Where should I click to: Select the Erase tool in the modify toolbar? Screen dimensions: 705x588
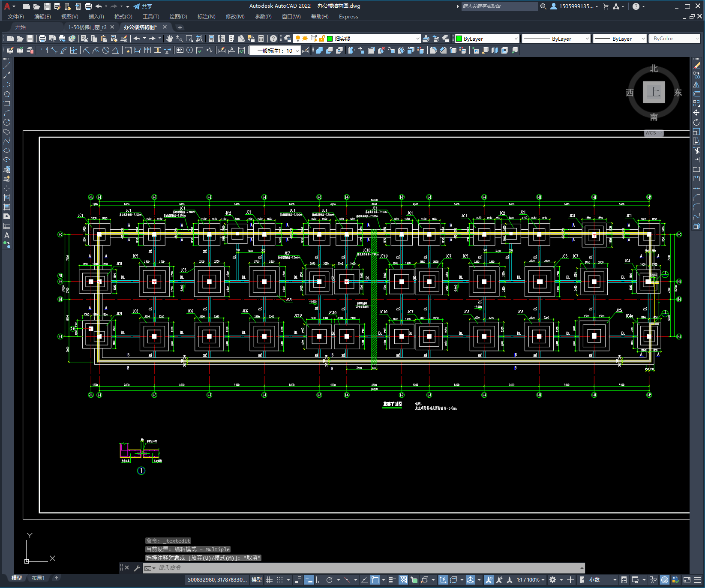[696, 66]
